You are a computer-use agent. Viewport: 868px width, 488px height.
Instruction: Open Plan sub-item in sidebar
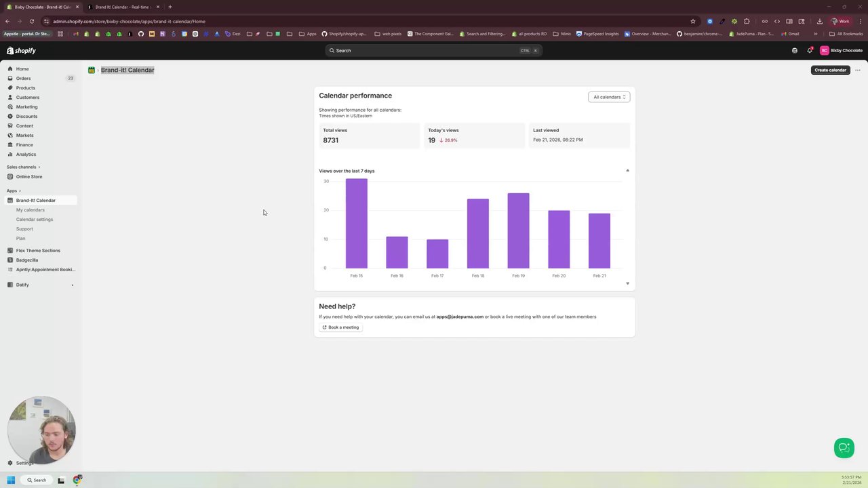point(20,239)
